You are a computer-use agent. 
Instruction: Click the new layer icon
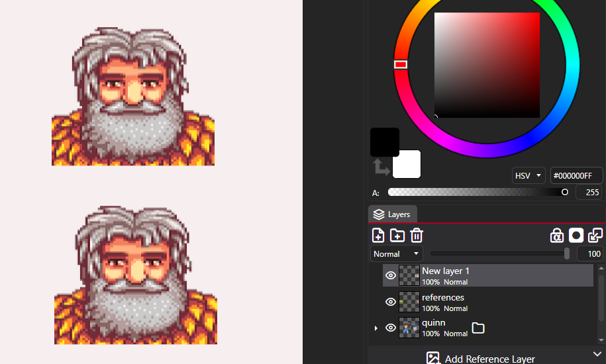[x=378, y=236]
